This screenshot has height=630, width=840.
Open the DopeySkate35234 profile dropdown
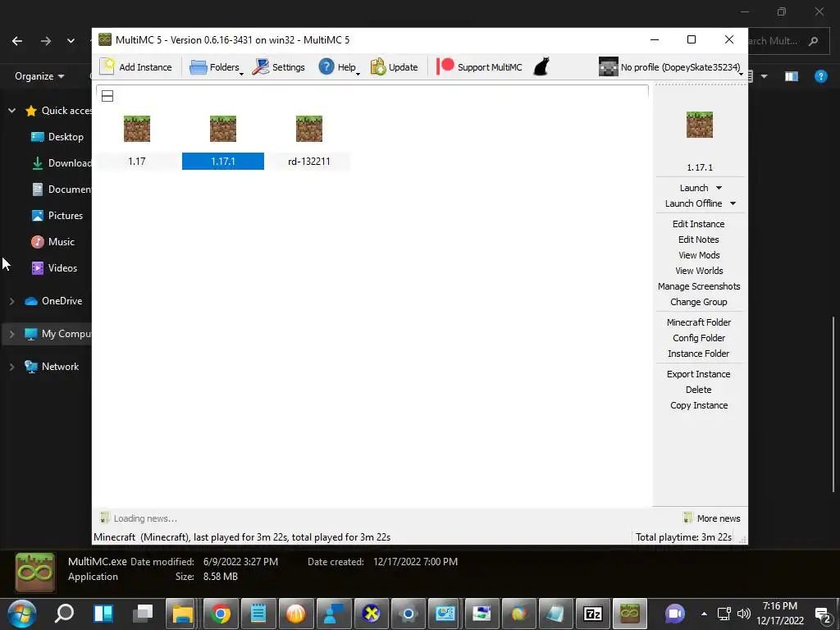tap(671, 67)
